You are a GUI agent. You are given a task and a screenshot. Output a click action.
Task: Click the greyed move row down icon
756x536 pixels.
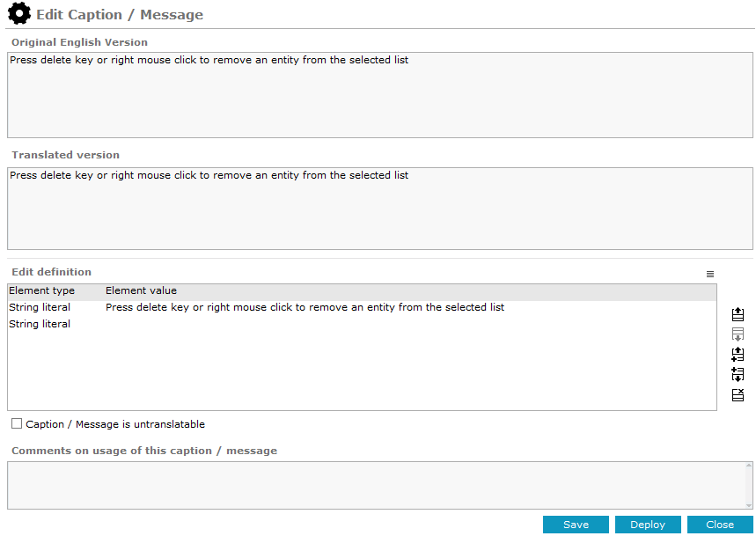click(738, 334)
